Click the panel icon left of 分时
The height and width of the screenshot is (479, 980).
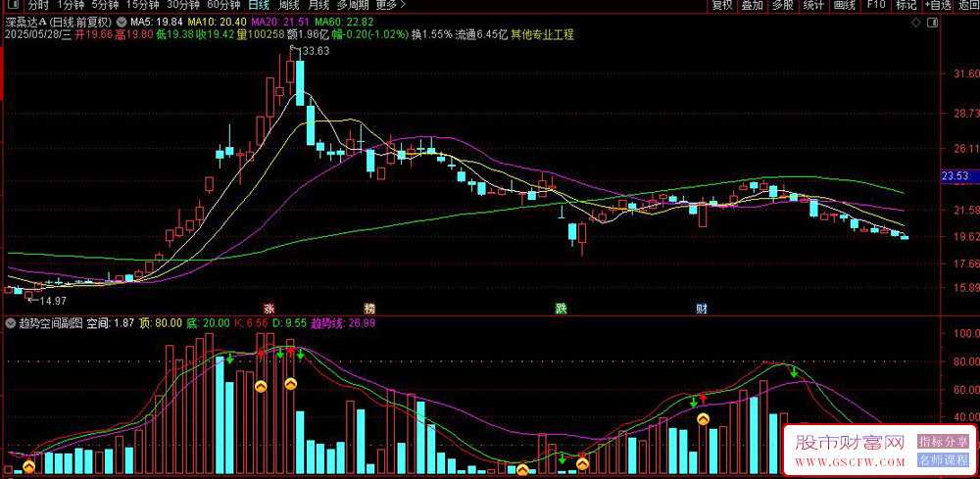(15, 6)
